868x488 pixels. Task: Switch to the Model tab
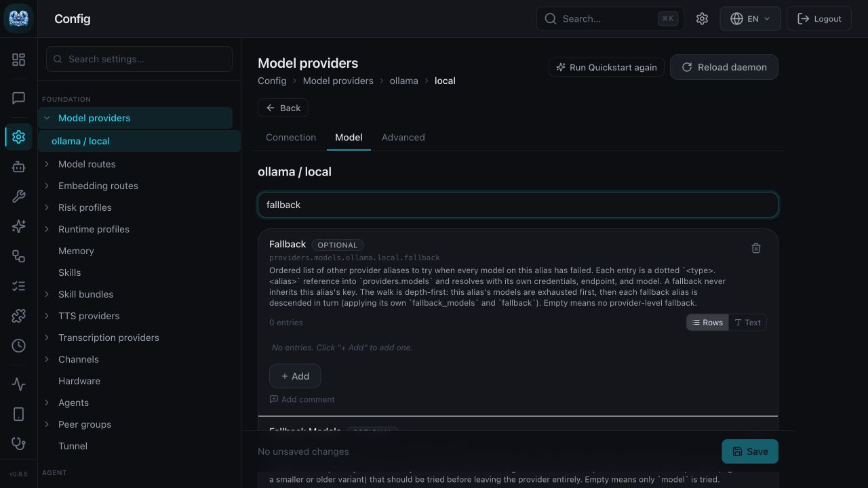[x=349, y=138]
